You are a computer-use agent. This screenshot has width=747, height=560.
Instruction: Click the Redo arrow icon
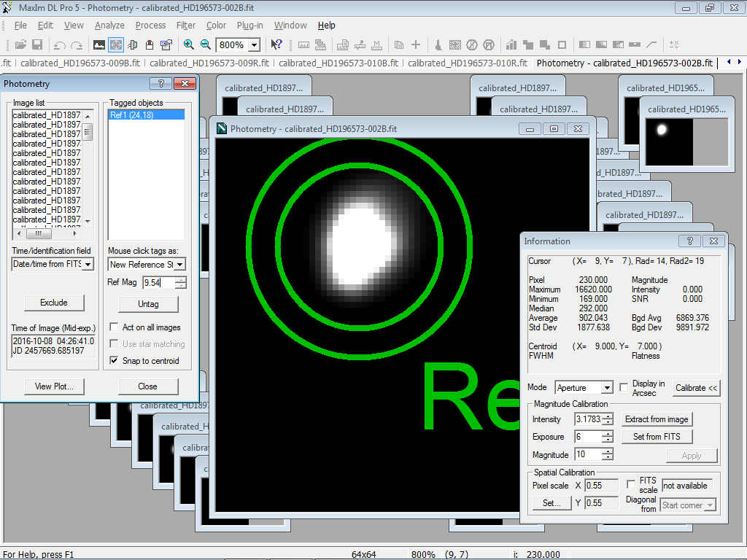(77, 44)
